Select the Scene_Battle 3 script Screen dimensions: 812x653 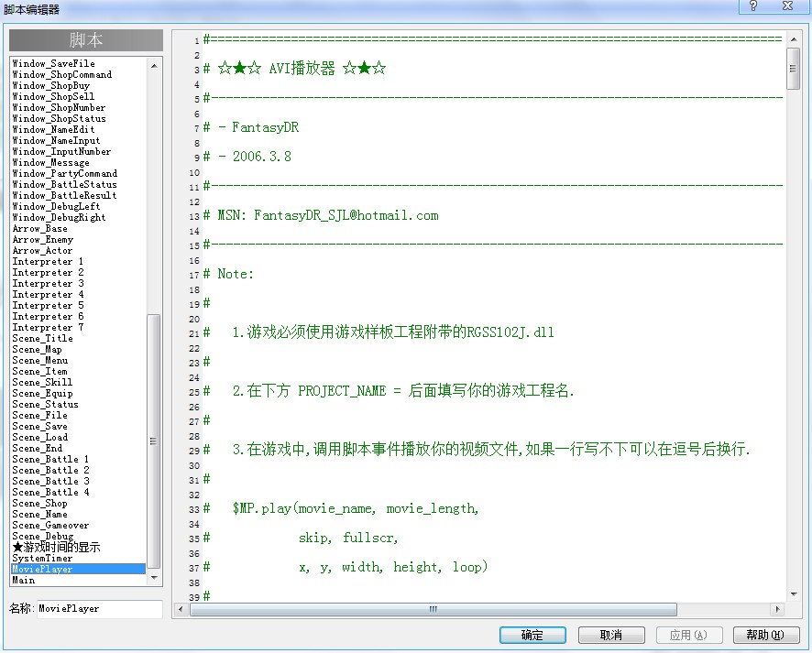coord(78,481)
